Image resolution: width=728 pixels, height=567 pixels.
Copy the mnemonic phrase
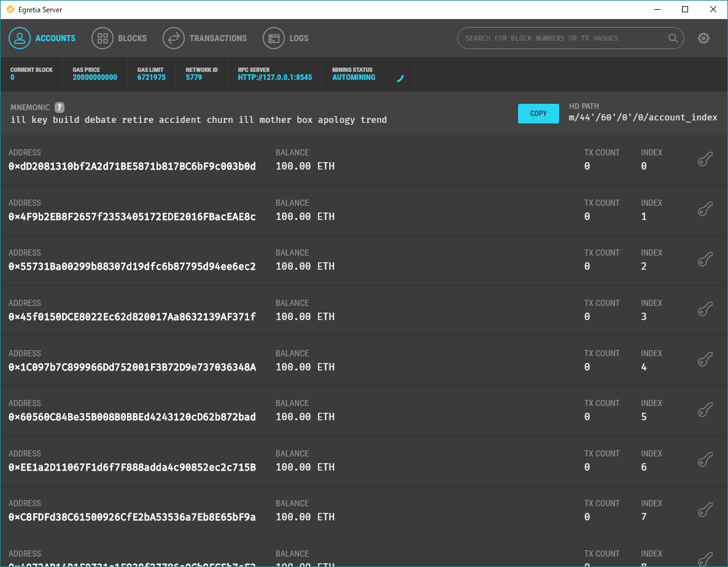point(538,113)
